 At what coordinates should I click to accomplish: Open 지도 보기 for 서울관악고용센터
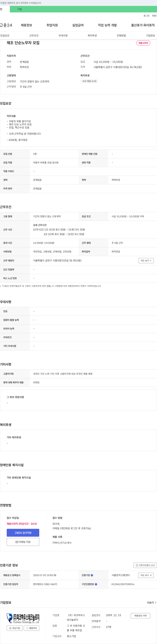[x=146, y=575]
